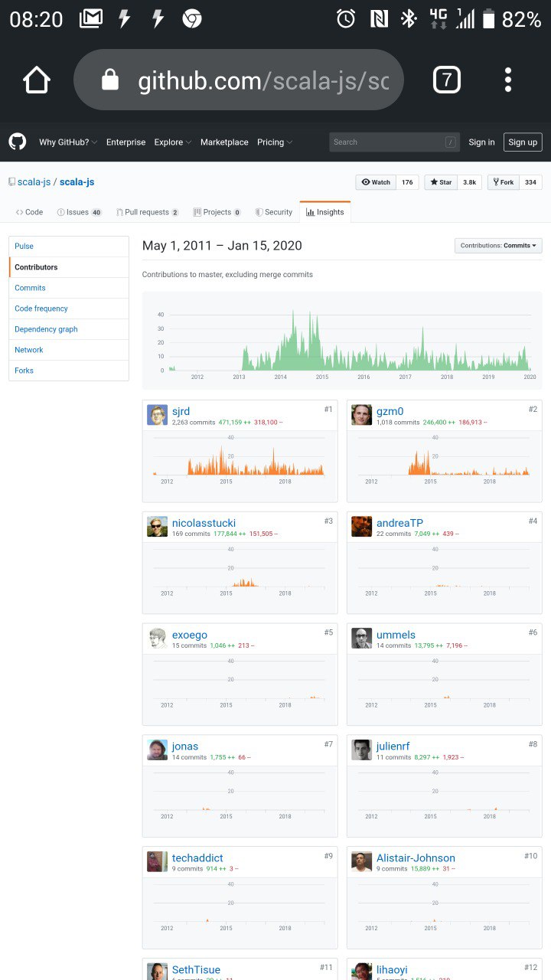Open the Contributions: Commits dropdown
551x980 pixels.
498,246
